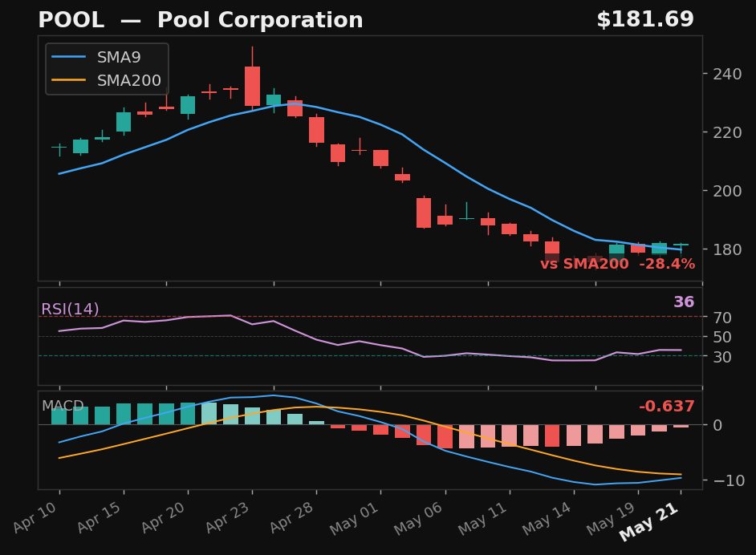Click the Pool Corporation company name
This screenshot has width=756, height=555.
point(260,20)
